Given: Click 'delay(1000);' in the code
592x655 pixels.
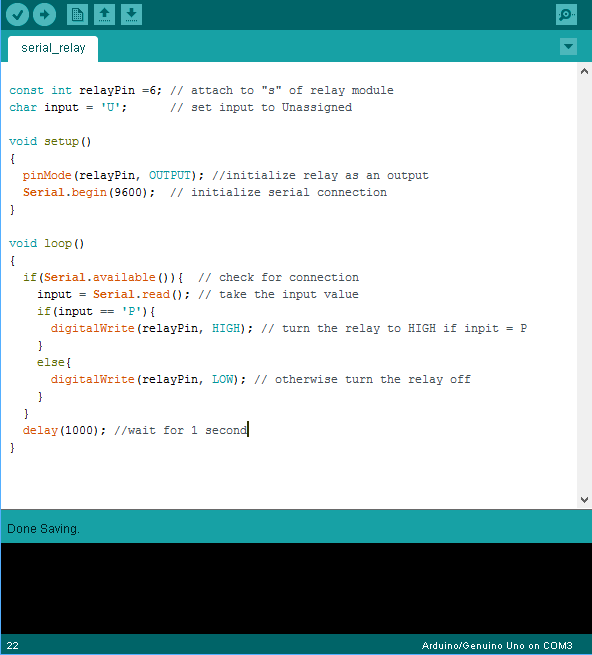Looking at the screenshot, I should click(x=64, y=430).
